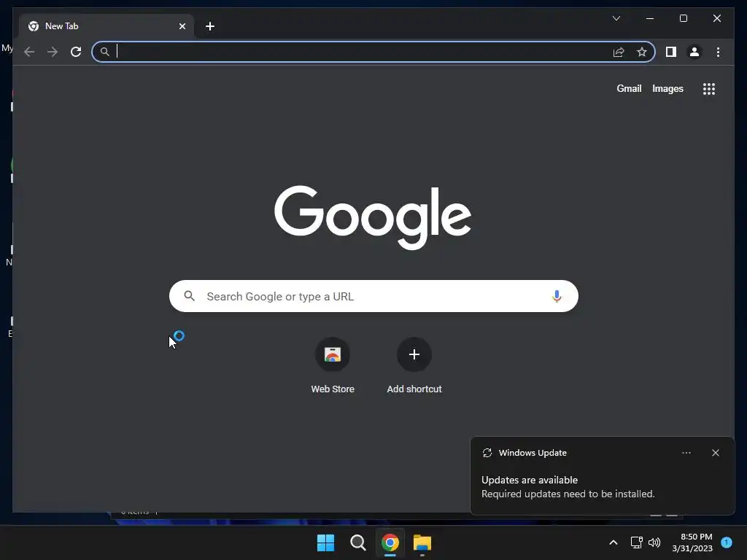The image size is (747, 560).
Task: Select the New Tab tab
Action: tap(107, 26)
